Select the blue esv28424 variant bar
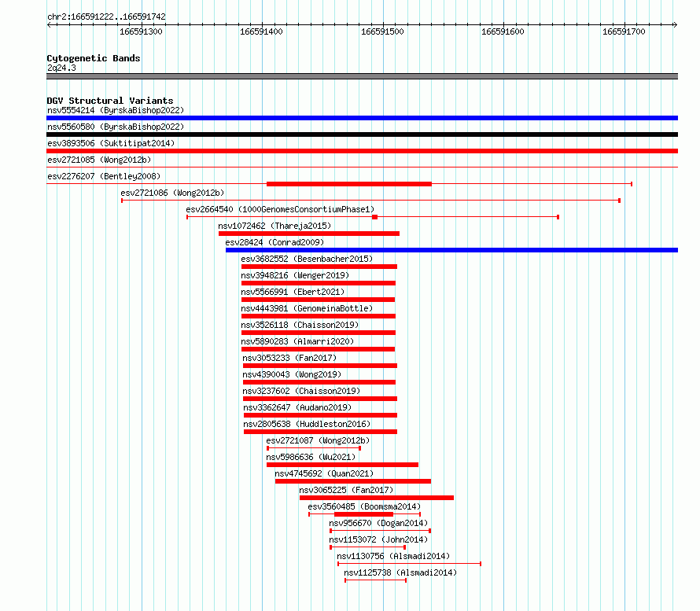 pyautogui.click(x=451, y=250)
